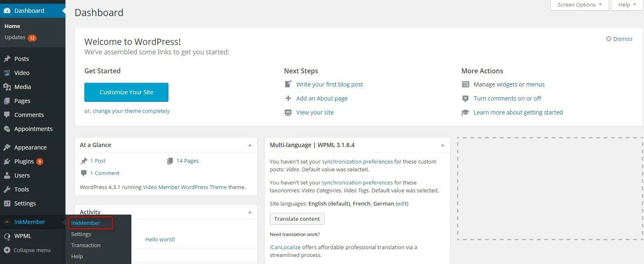This screenshot has width=644, height=264.
Task: Click the Users person icon
Action: [x=7, y=175]
